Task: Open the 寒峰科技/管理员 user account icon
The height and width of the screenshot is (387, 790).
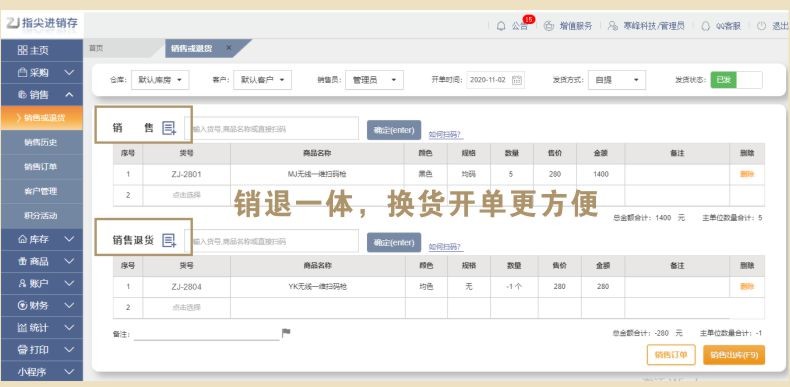Action: click(x=613, y=26)
